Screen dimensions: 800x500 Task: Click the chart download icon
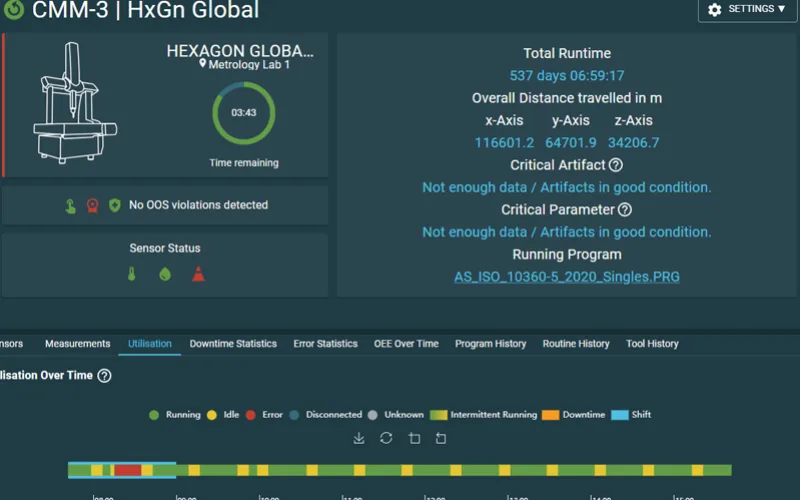[x=359, y=438]
